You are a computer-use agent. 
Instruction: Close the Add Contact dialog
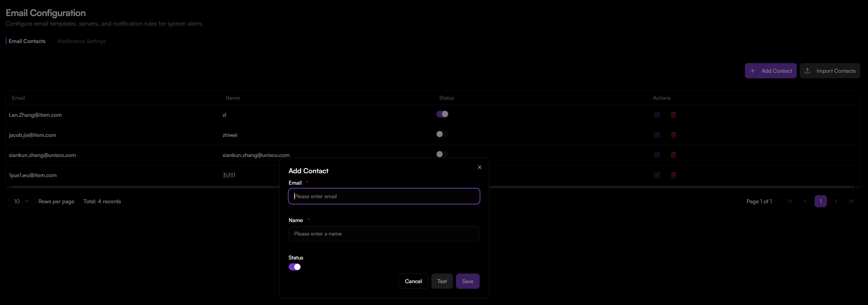(x=480, y=167)
